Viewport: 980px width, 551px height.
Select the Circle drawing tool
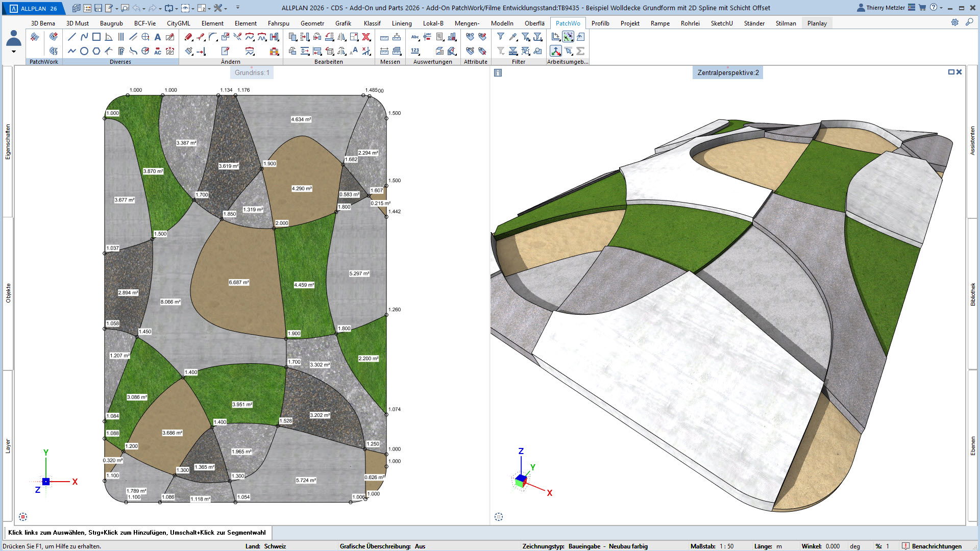(84, 51)
